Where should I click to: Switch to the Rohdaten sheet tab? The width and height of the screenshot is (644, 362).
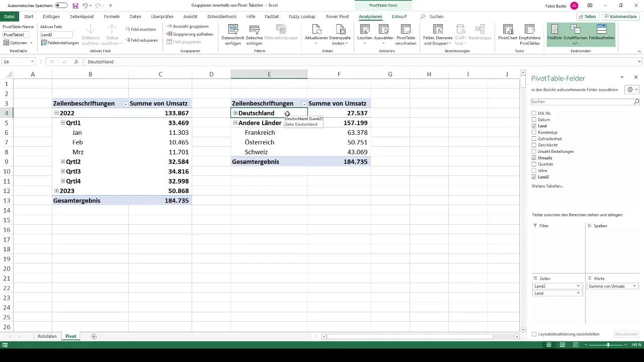[x=47, y=336]
